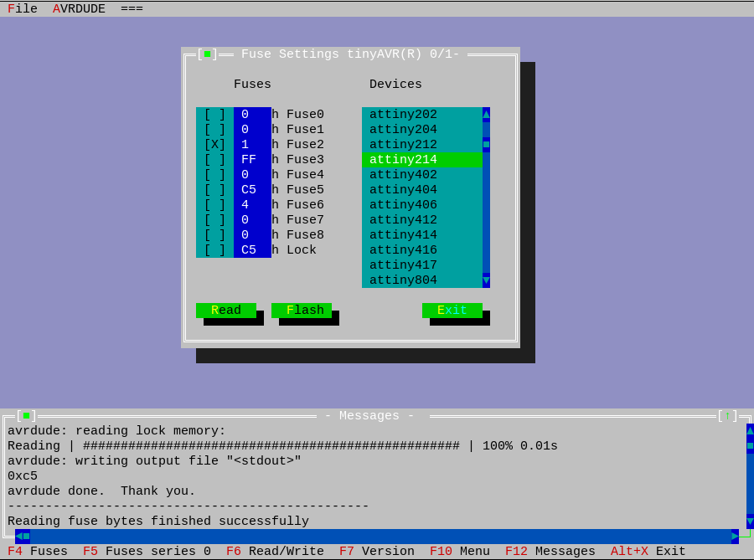
Task: Click the Fuse7 value field
Action: 252,219
